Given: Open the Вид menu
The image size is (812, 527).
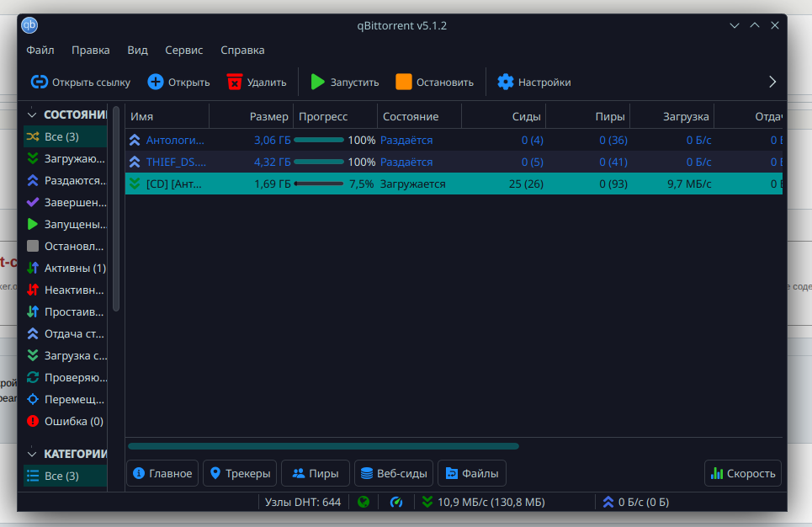Looking at the screenshot, I should 138,51.
